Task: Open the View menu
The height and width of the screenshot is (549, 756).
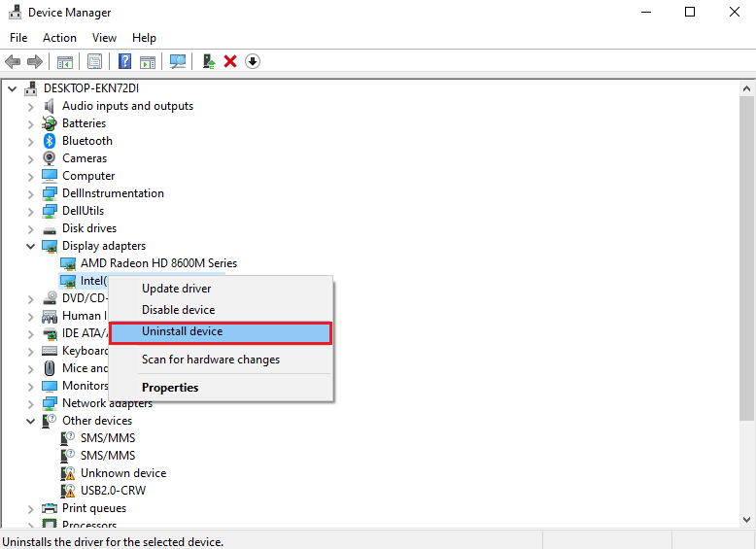Action: coord(104,38)
